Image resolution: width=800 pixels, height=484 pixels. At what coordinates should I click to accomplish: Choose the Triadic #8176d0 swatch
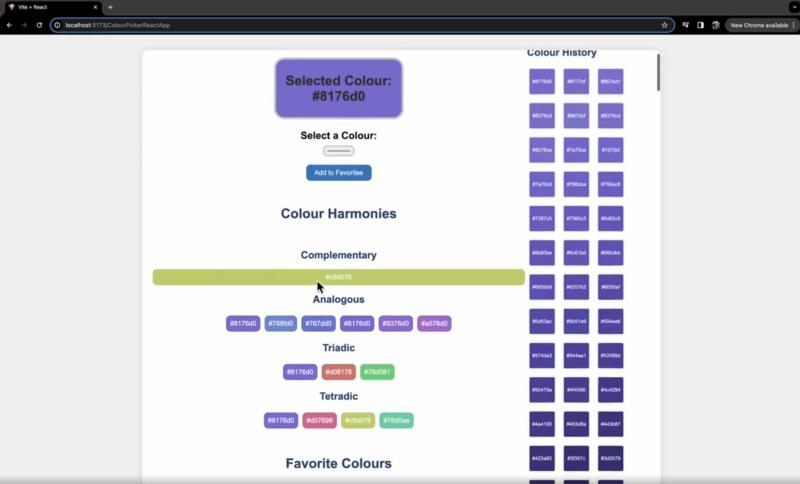coord(300,372)
